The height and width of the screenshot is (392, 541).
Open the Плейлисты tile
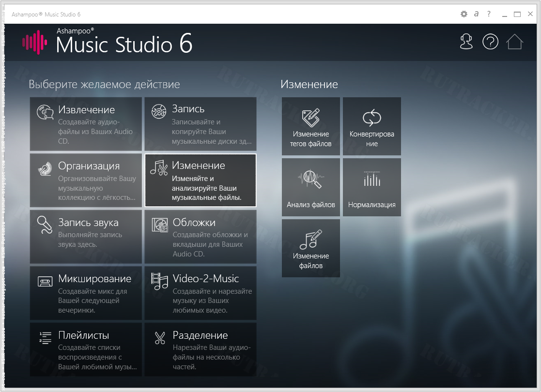[86, 349]
